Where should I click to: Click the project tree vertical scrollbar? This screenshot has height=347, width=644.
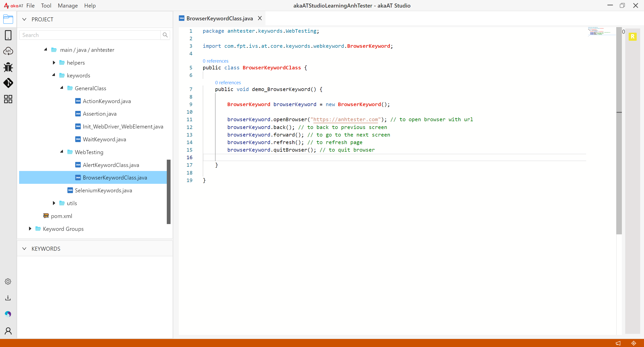pos(169,192)
